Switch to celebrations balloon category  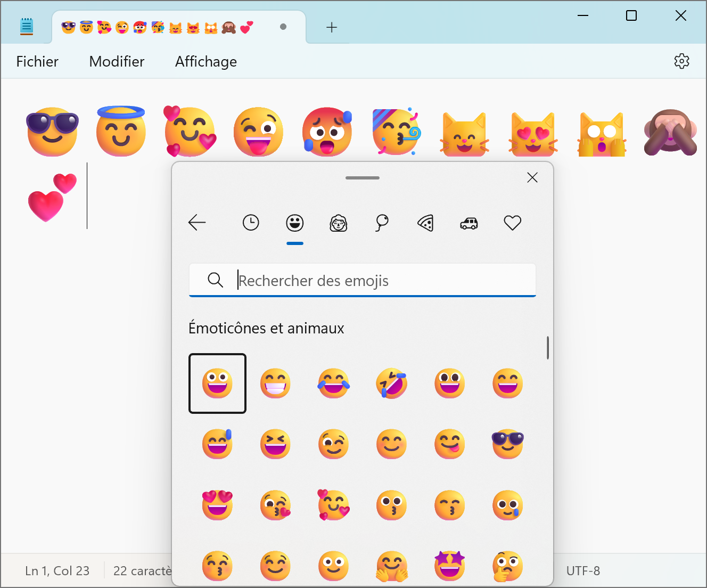[382, 223]
